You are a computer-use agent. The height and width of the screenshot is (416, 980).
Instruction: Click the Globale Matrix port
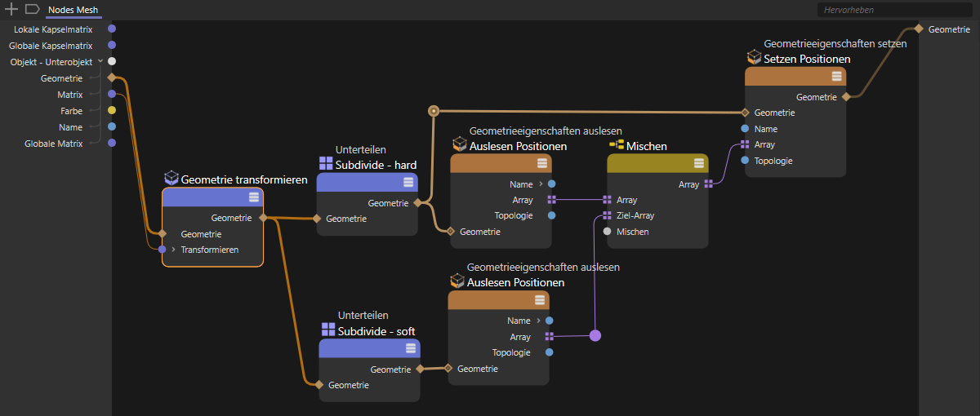[112, 143]
